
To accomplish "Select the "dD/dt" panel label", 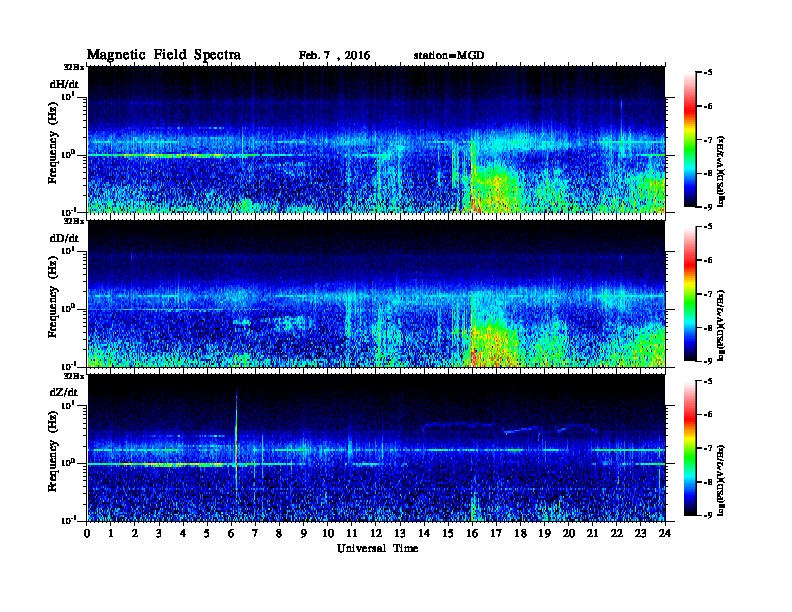I will pos(64,238).
